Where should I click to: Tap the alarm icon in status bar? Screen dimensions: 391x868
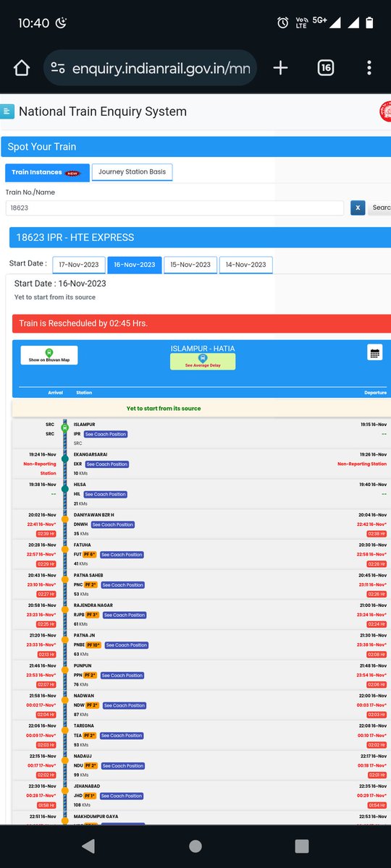click(x=283, y=23)
